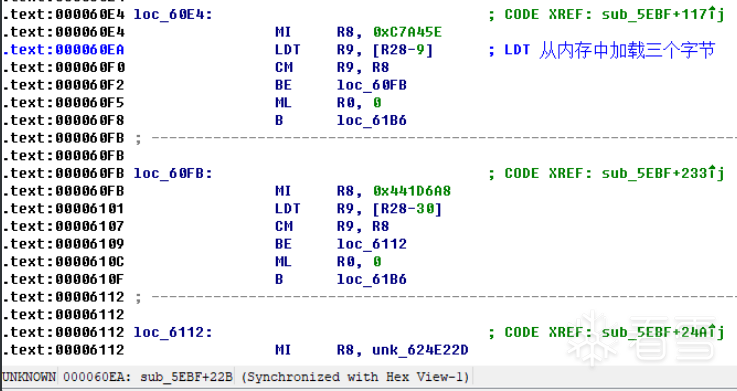
Task: Click the loc_6112: label definition
Action: [173, 332]
